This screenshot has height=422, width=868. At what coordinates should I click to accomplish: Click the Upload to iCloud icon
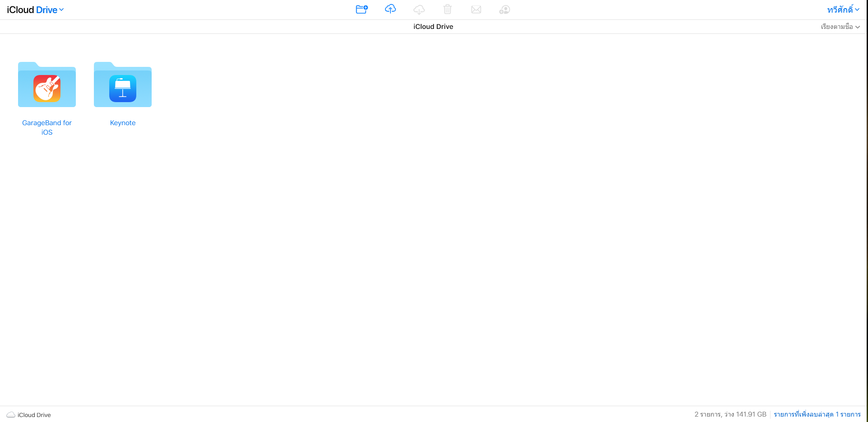[390, 9]
